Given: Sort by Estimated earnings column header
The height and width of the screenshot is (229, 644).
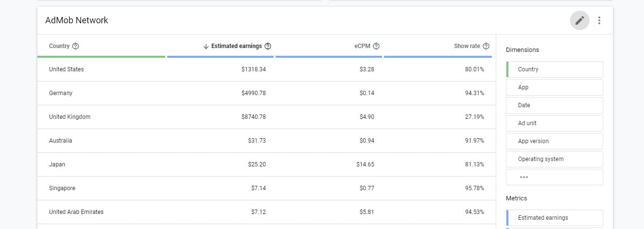Looking at the screenshot, I should coord(237,46).
